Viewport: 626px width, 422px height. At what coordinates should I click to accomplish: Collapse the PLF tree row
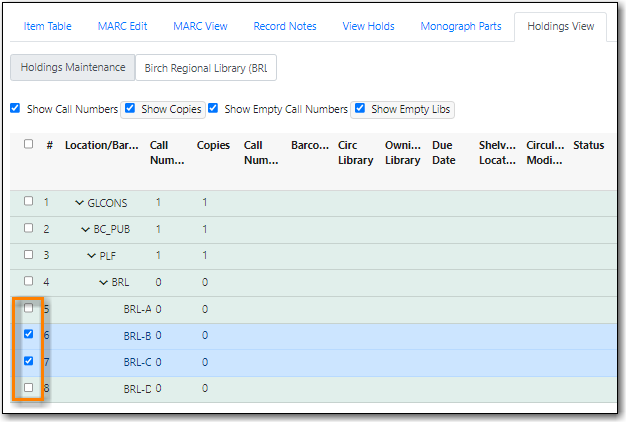92,255
